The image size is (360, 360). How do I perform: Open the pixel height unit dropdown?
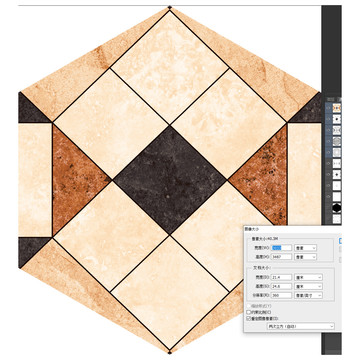(x=305, y=257)
